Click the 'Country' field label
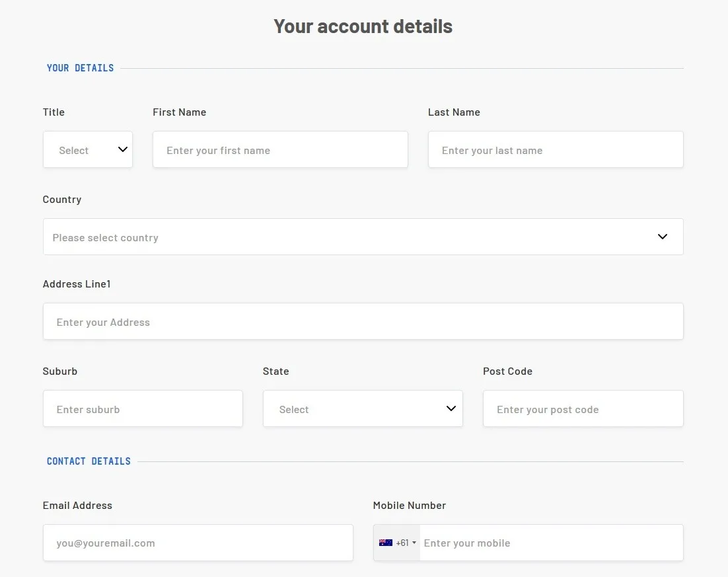Screen dimensions: 728x577 coord(62,200)
